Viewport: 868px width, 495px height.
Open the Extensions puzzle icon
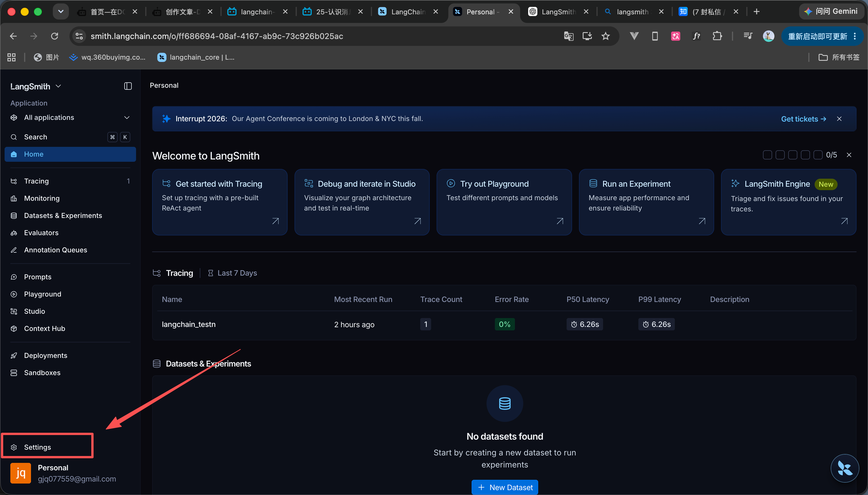tap(717, 36)
